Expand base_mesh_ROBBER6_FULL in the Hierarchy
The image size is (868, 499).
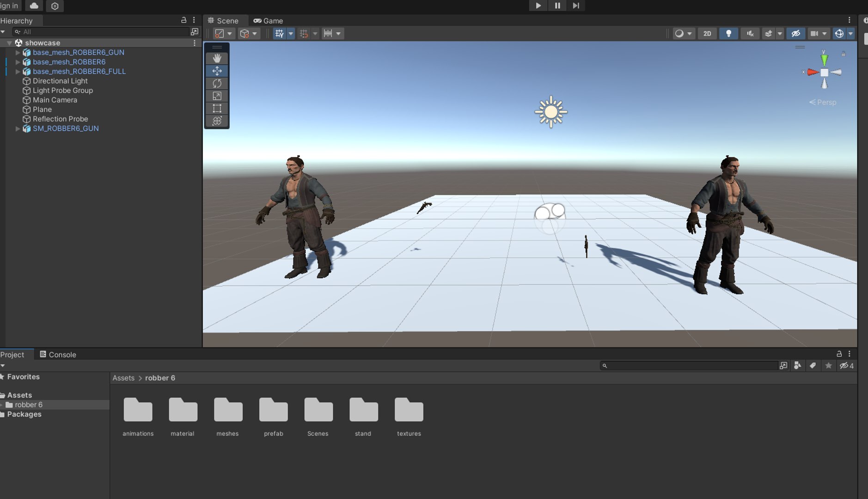tap(18, 72)
